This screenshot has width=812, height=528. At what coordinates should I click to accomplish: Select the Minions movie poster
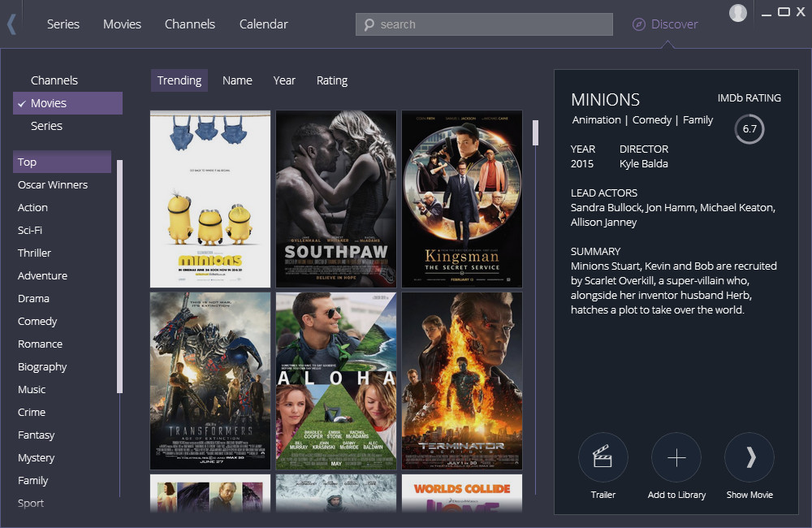(210, 199)
